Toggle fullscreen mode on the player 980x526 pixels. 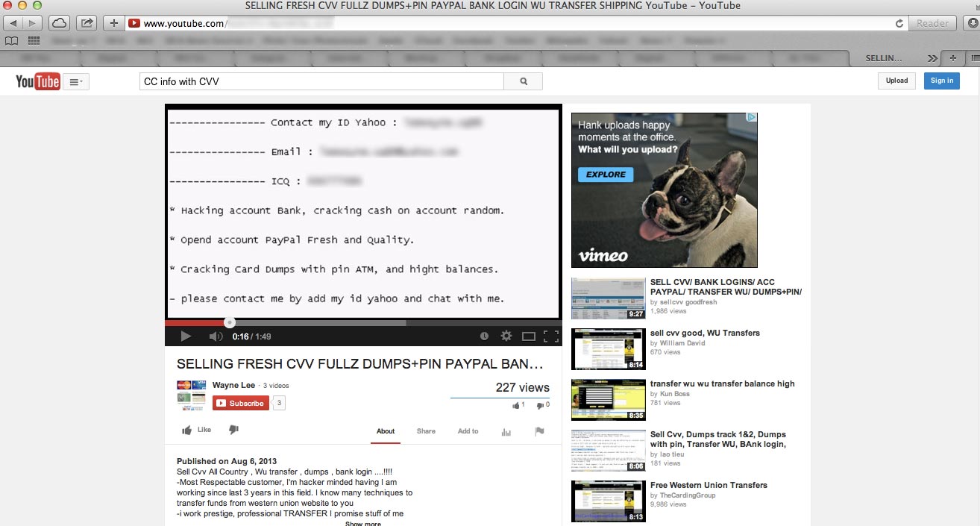551,336
